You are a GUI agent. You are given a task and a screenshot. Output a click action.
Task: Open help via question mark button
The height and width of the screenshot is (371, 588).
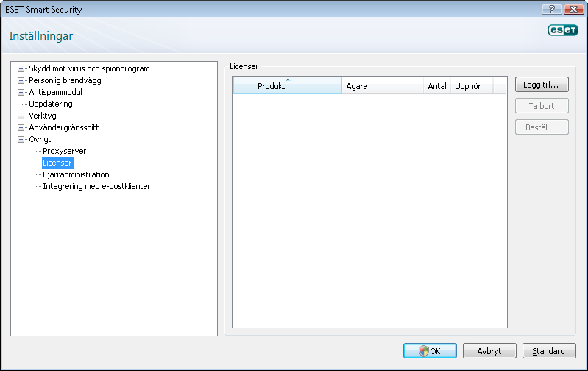(x=552, y=10)
